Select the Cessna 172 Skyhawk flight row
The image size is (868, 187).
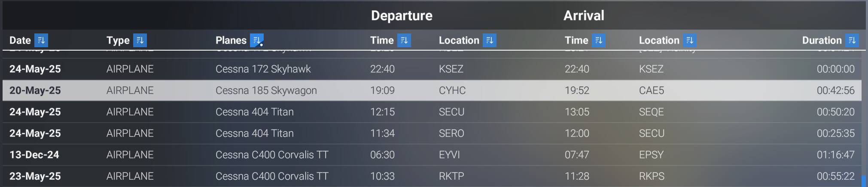point(263,69)
